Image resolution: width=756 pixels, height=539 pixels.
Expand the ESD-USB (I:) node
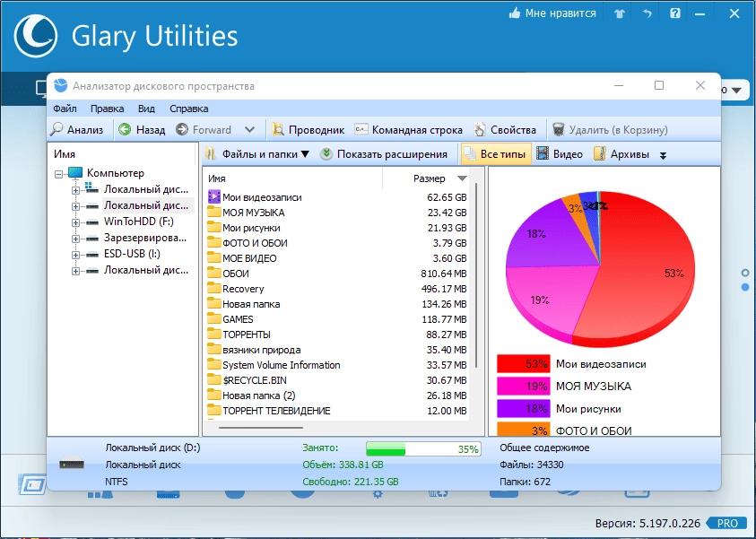(x=75, y=255)
